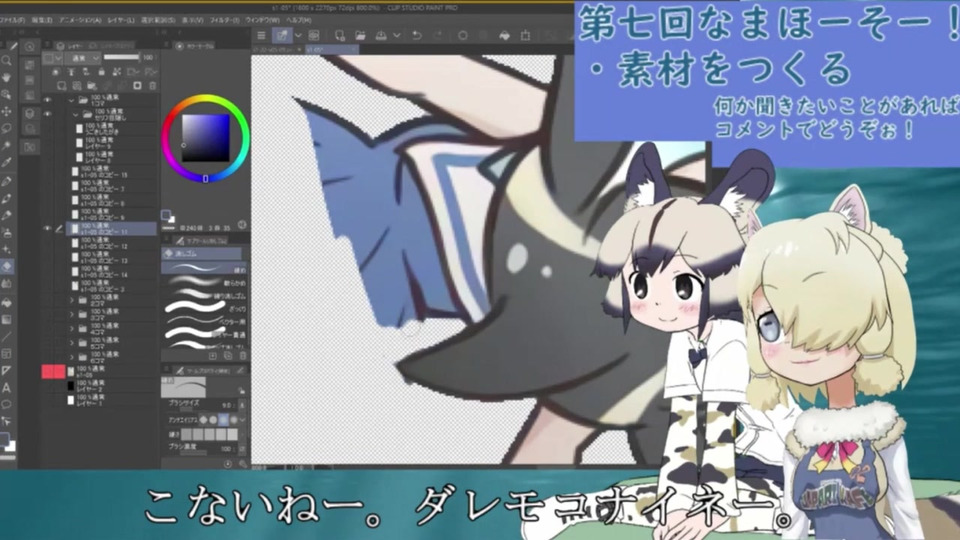Select the straight Line figure tool

7,336
